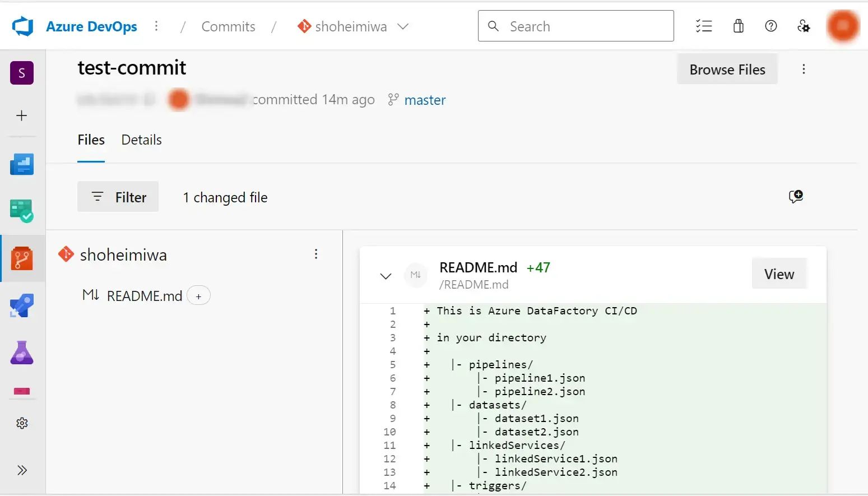Click diff line 'linkedService1.json'

(556, 459)
